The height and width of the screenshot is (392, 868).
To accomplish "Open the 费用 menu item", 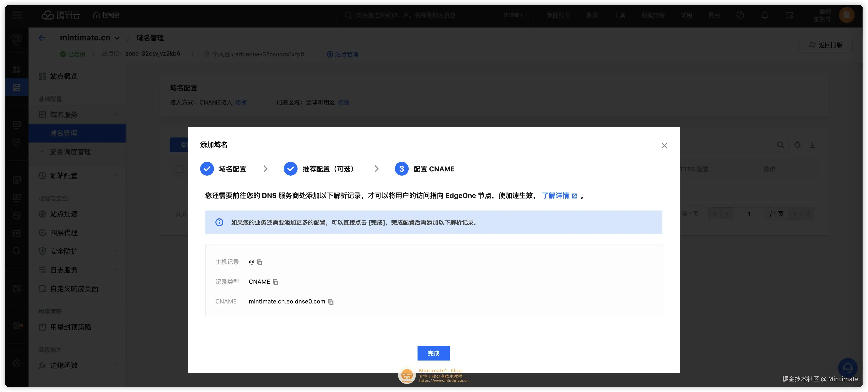I will pyautogui.click(x=714, y=15).
